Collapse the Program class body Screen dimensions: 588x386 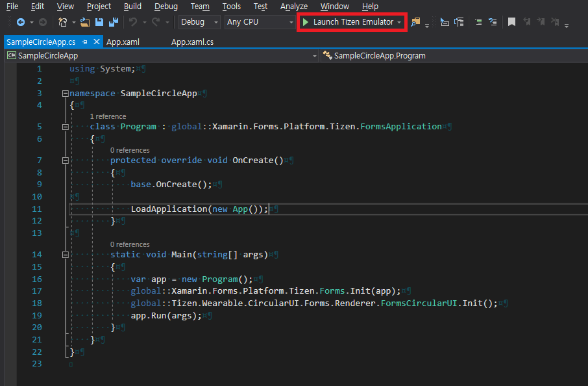tap(65, 126)
